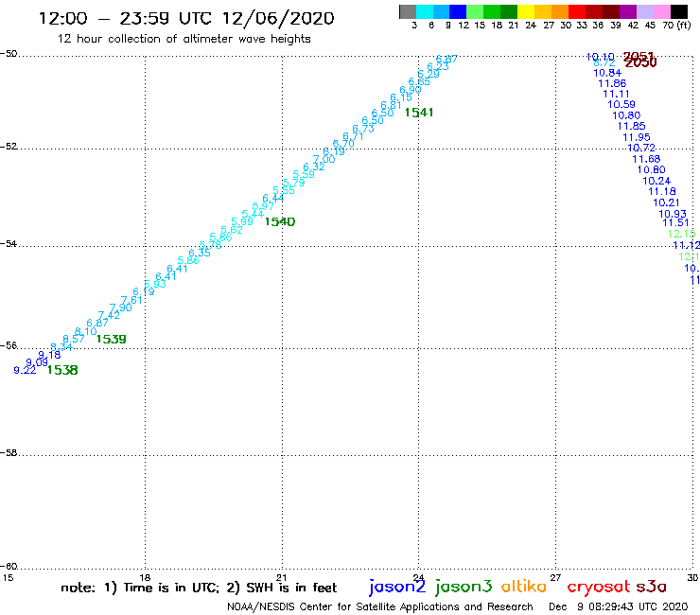The width and height of the screenshot is (700, 615).
Task: Click the wave height value 6.35
Action: point(200,253)
